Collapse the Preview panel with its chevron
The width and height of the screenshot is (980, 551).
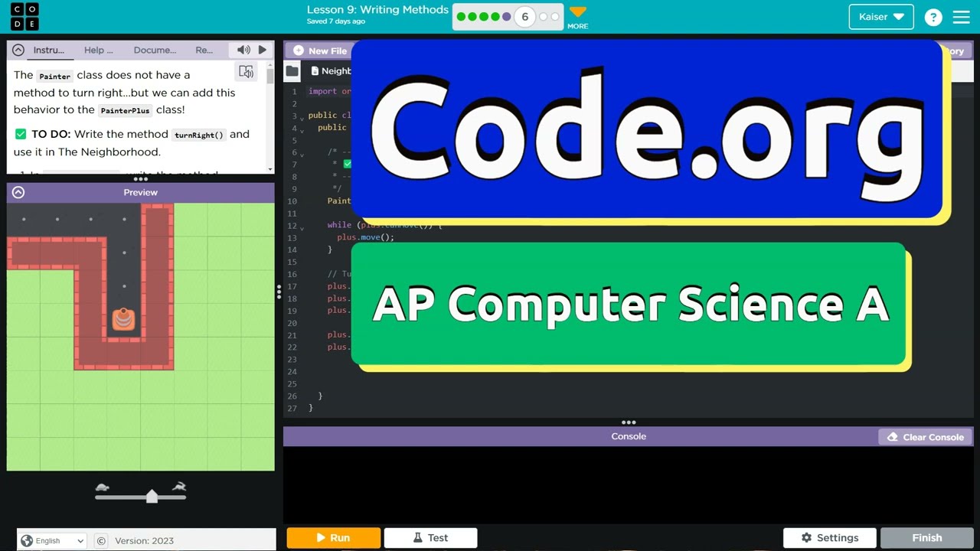[x=18, y=192]
